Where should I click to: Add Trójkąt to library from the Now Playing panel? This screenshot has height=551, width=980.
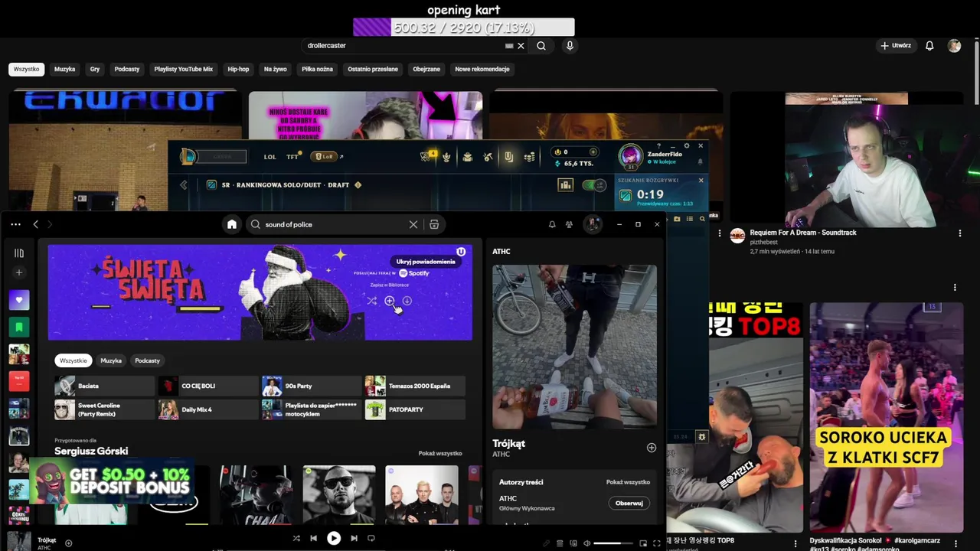(652, 448)
